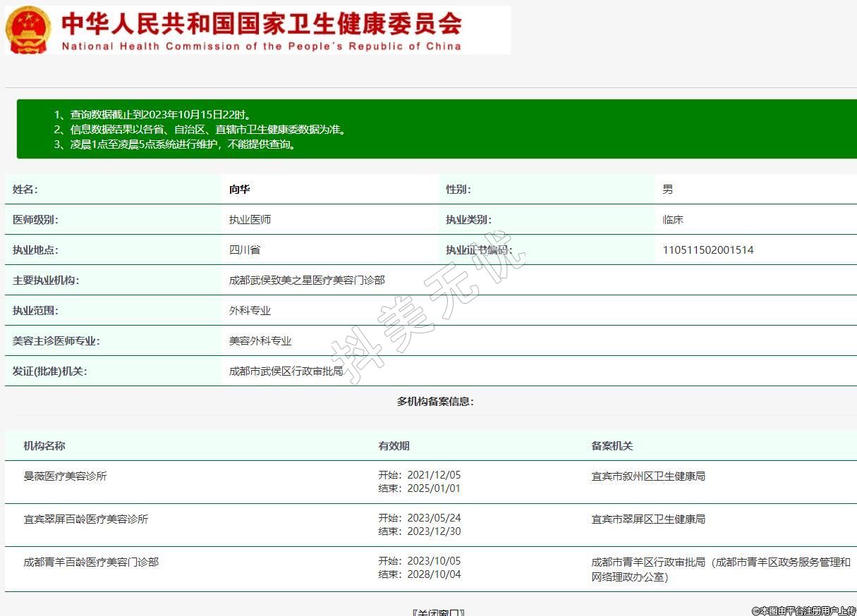Viewport: 857px width, 616px height.
Task: Click the 执业医师 physician level value
Action: (250, 220)
